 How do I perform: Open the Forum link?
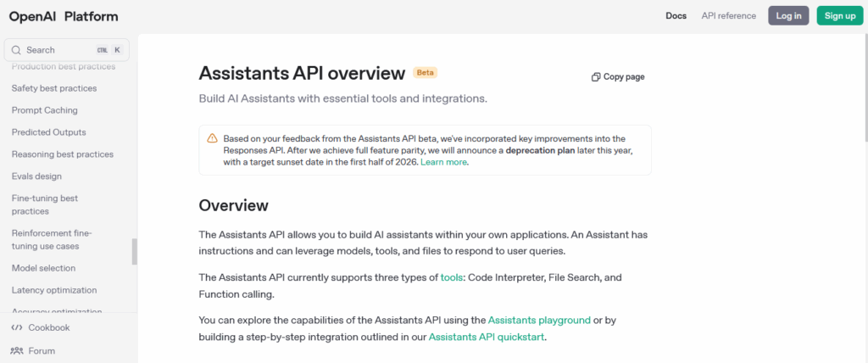point(42,351)
